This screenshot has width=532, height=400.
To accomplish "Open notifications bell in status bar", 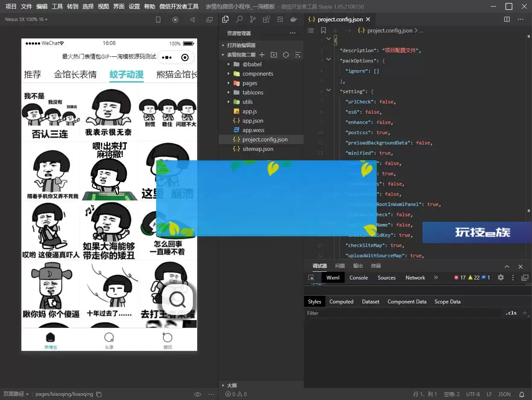I will [x=522, y=394].
